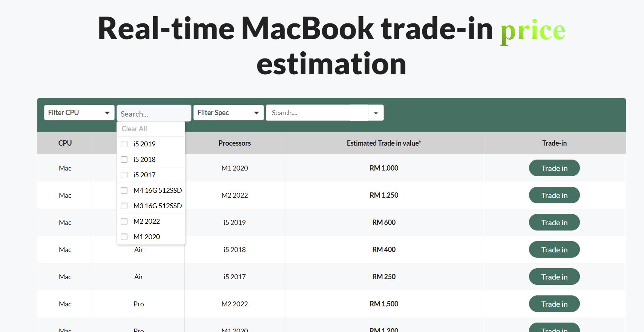
Task: Select M3 16G 512SSD checkbox option
Action: click(124, 206)
